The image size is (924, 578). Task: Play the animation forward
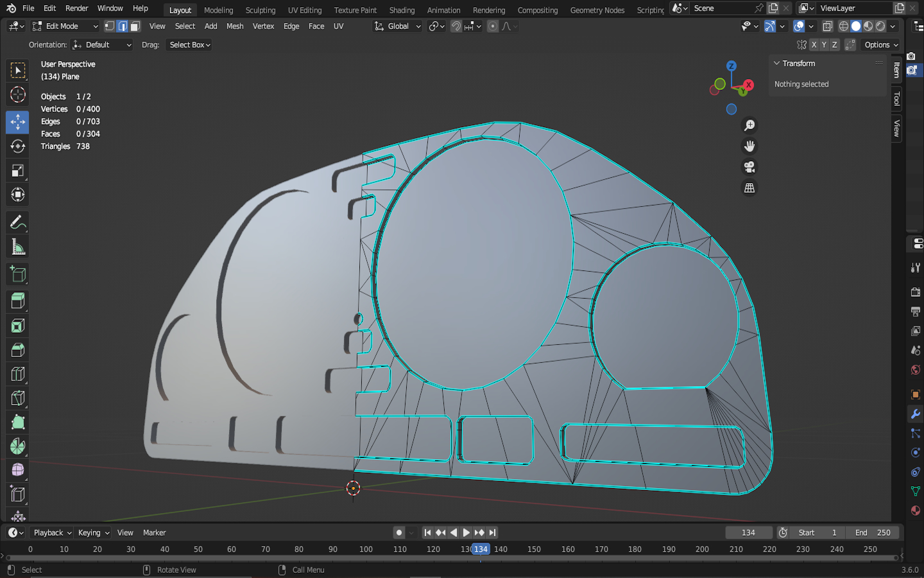[x=466, y=532]
